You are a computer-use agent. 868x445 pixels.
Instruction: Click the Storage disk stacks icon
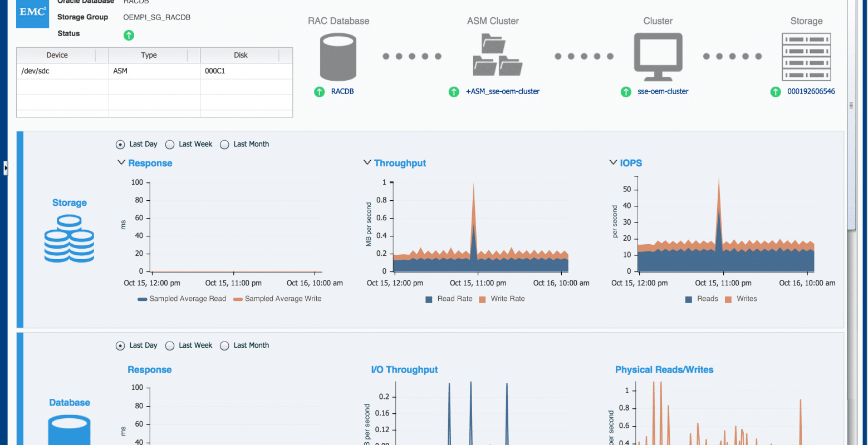coord(69,239)
